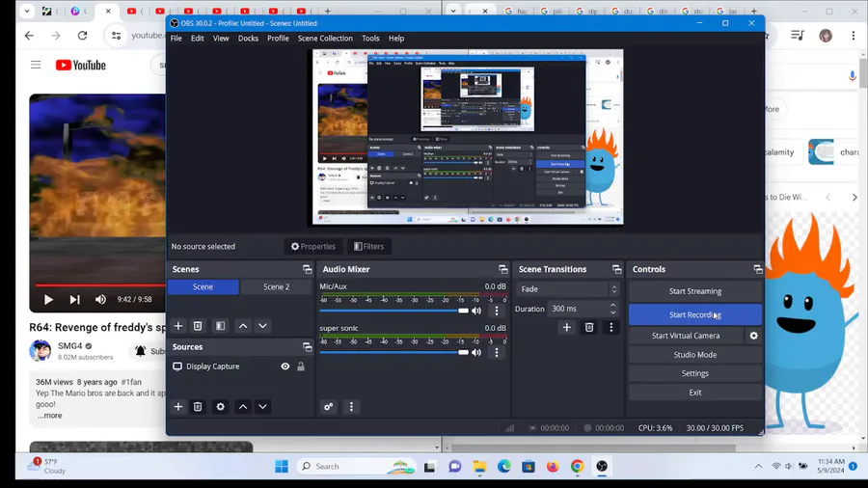Adjust the super sonic volume slider
This screenshot has width=868, height=488.
(x=394, y=352)
